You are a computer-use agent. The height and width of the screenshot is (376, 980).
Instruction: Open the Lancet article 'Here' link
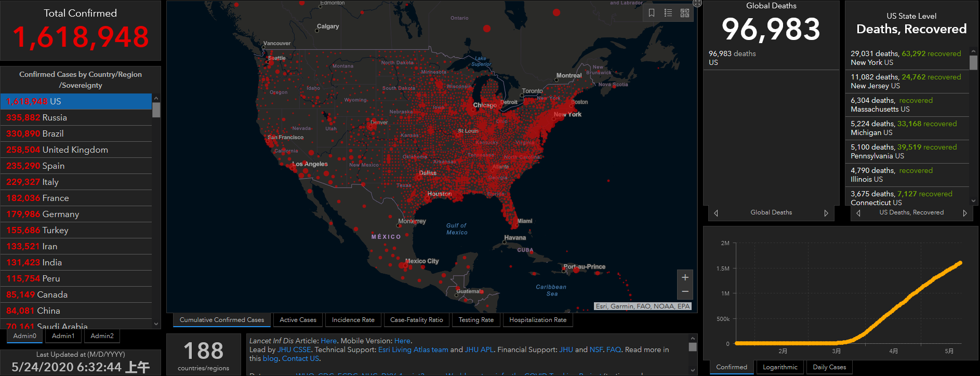coord(328,341)
